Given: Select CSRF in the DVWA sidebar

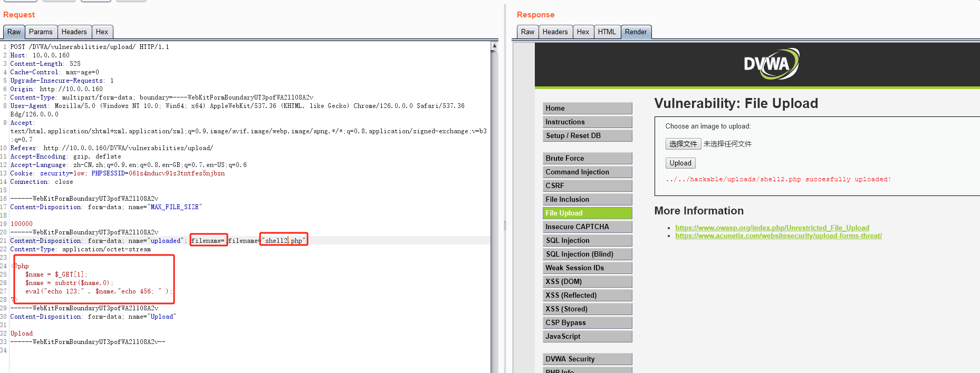Looking at the screenshot, I should (587, 185).
